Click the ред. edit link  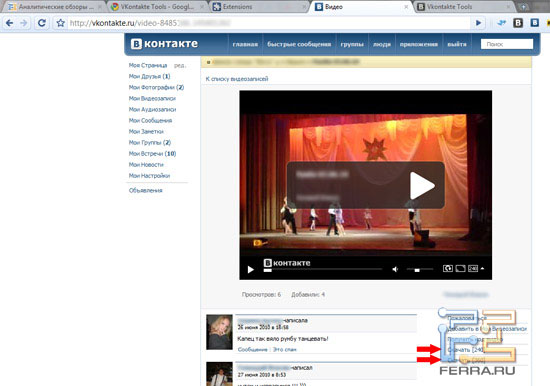click(180, 66)
